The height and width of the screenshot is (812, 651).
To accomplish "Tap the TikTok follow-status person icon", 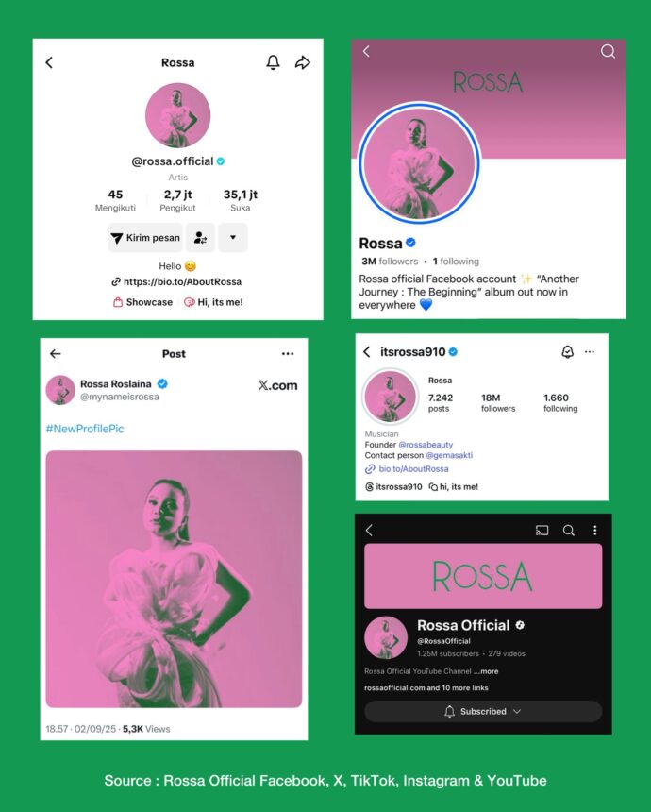I will click(x=200, y=238).
